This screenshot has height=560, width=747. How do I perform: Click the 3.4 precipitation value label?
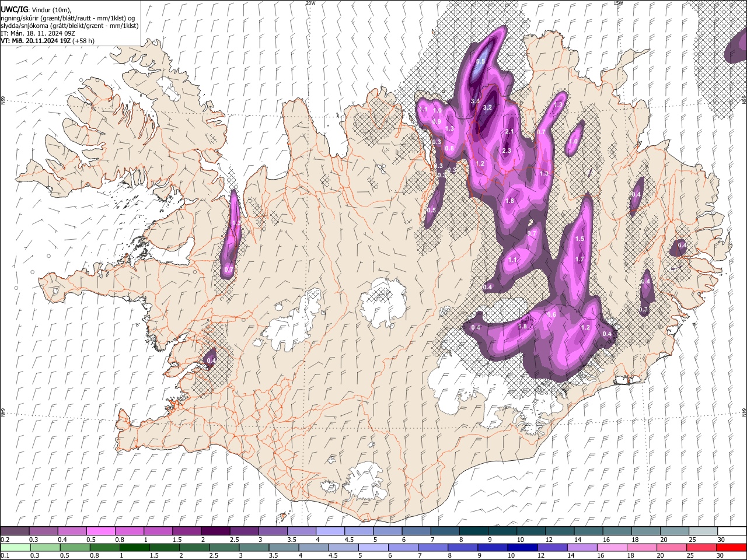click(475, 101)
